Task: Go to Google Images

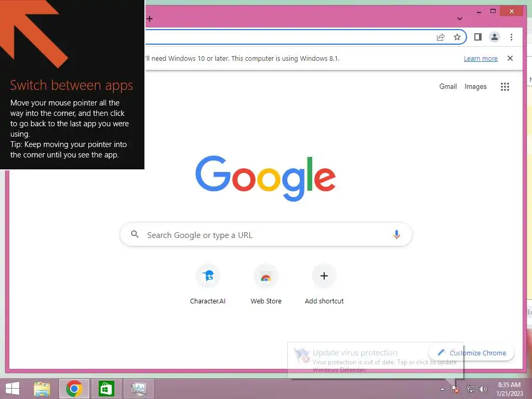Action: (475, 87)
